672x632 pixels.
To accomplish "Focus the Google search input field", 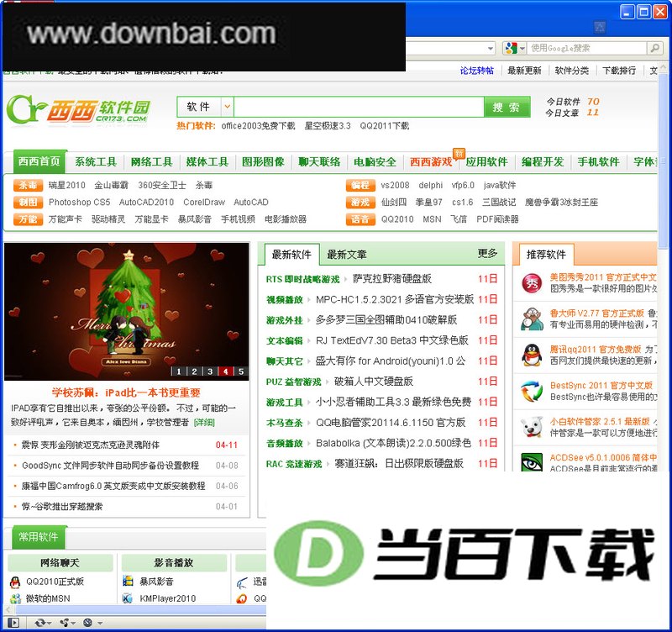I will [x=586, y=48].
